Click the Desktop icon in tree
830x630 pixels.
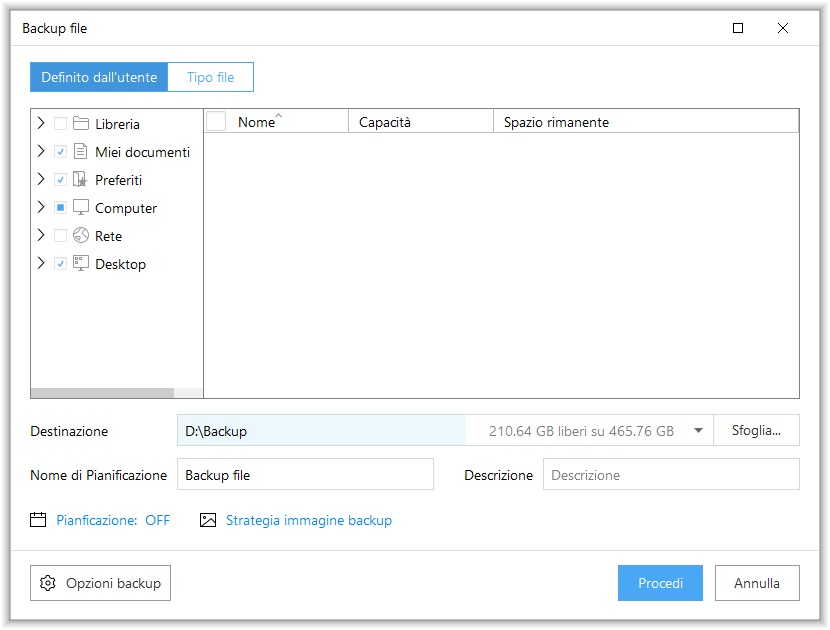click(x=81, y=264)
